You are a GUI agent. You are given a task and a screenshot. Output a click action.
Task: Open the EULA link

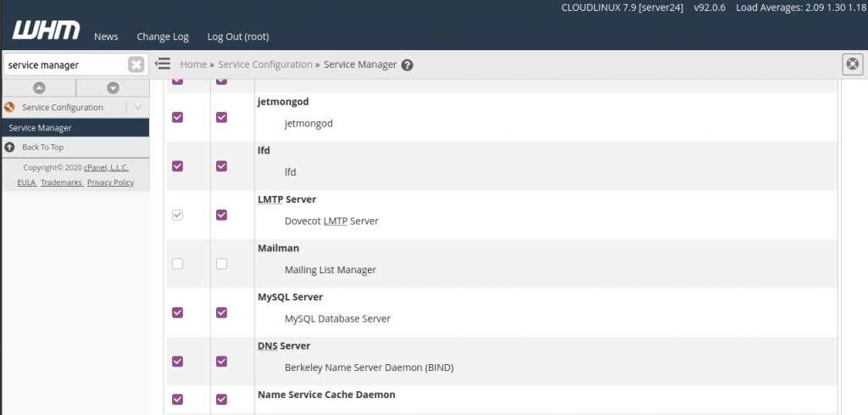pos(26,182)
